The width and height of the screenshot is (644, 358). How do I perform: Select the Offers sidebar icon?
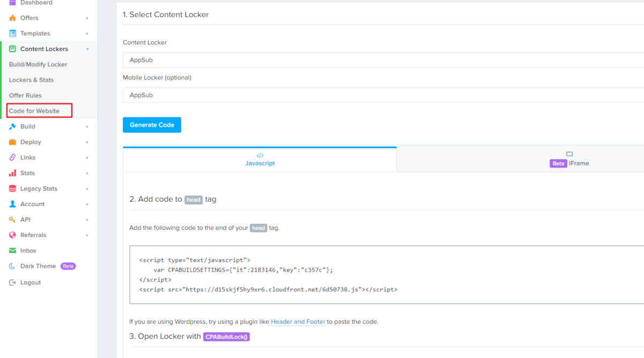12,18
